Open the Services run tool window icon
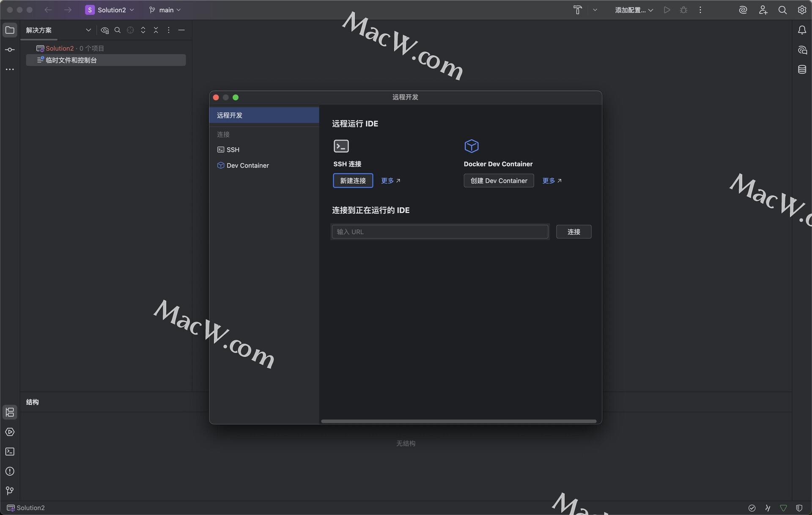Viewport: 812px width, 515px height. (10, 432)
